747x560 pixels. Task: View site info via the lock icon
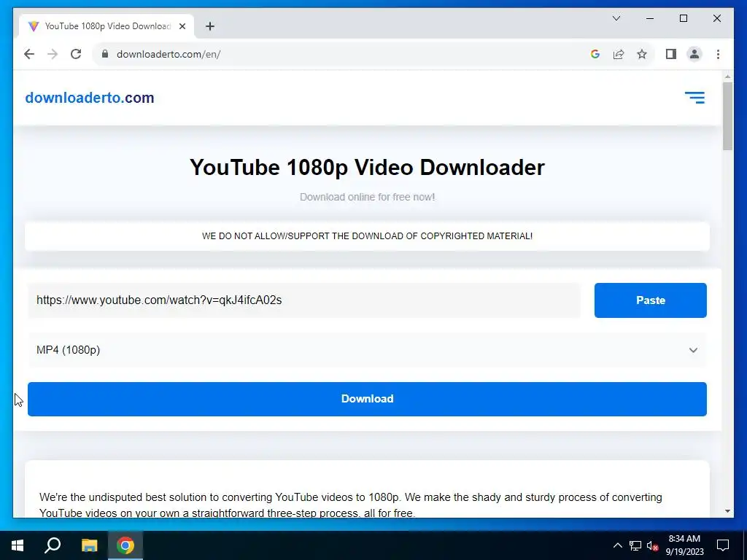pyautogui.click(x=105, y=54)
